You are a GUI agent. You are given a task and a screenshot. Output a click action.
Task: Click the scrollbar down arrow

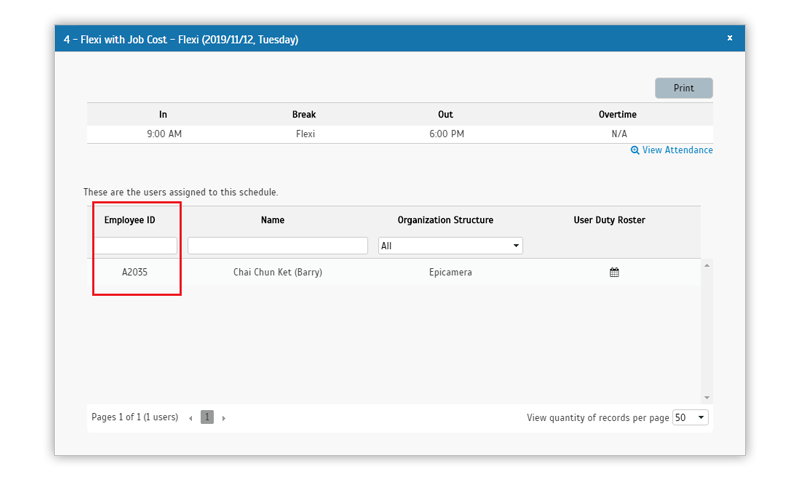(707, 398)
